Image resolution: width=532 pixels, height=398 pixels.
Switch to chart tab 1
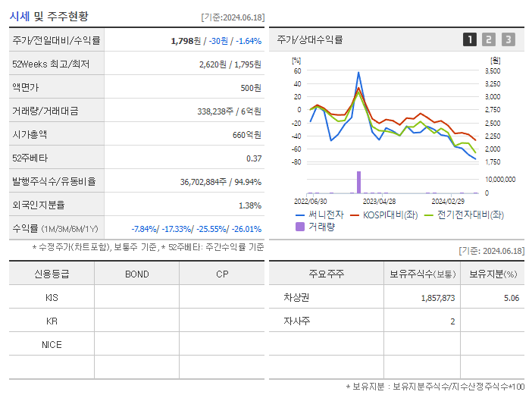point(470,39)
